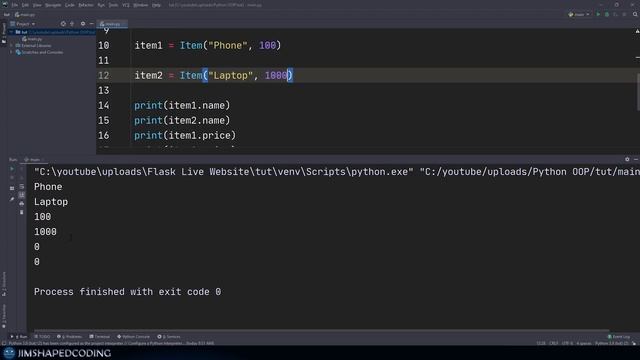Click on print(item1.name) line 14
This screenshot has width=640, height=360.
click(x=182, y=105)
